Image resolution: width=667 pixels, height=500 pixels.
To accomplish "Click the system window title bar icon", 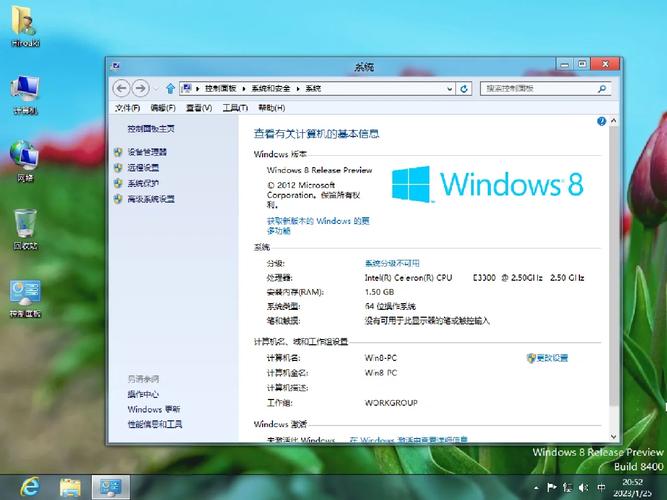I will pyautogui.click(x=116, y=66).
